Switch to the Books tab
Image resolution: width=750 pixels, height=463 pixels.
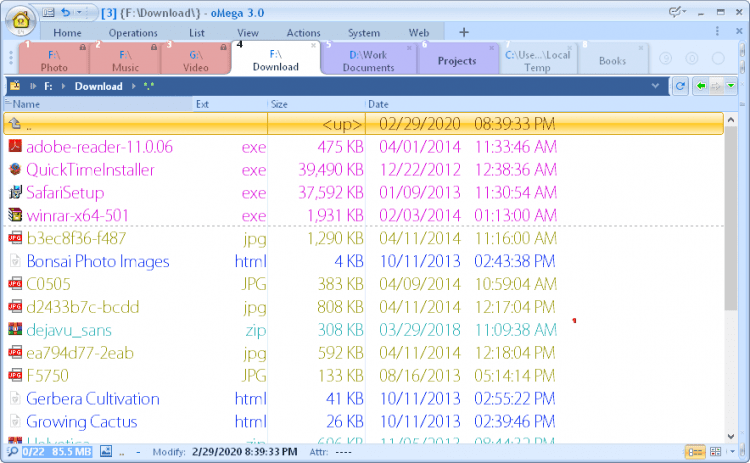tap(612, 61)
